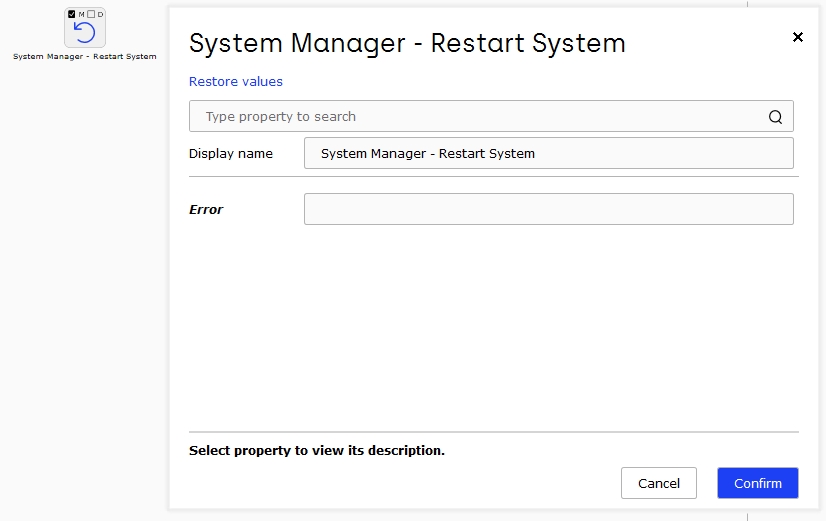Click the dialog heading Restart System

click(407, 43)
